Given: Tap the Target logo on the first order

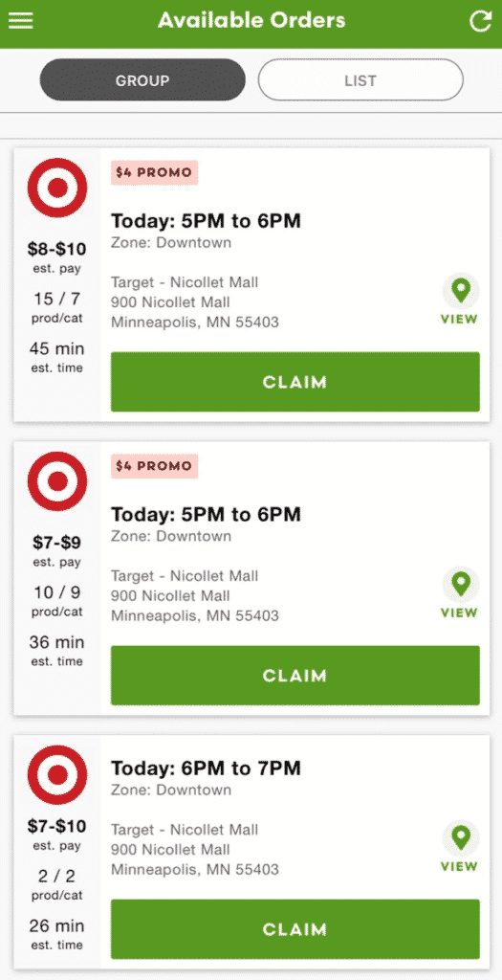Looking at the screenshot, I should click(57, 188).
